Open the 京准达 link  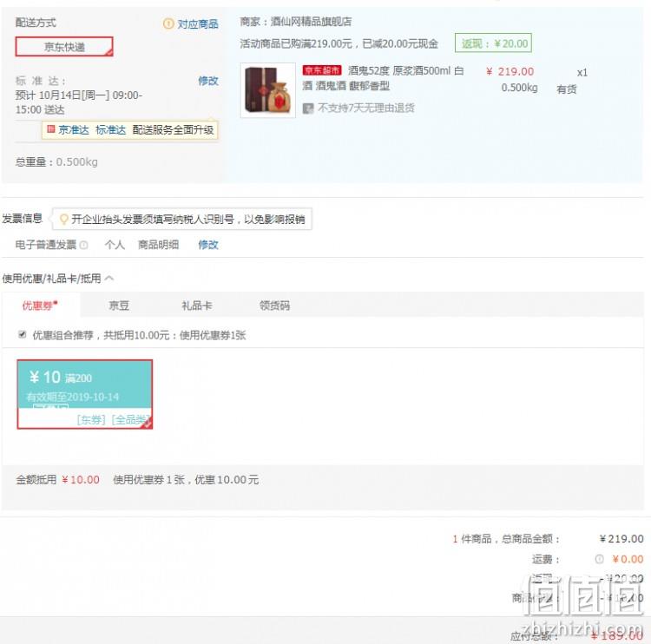[x=74, y=130]
